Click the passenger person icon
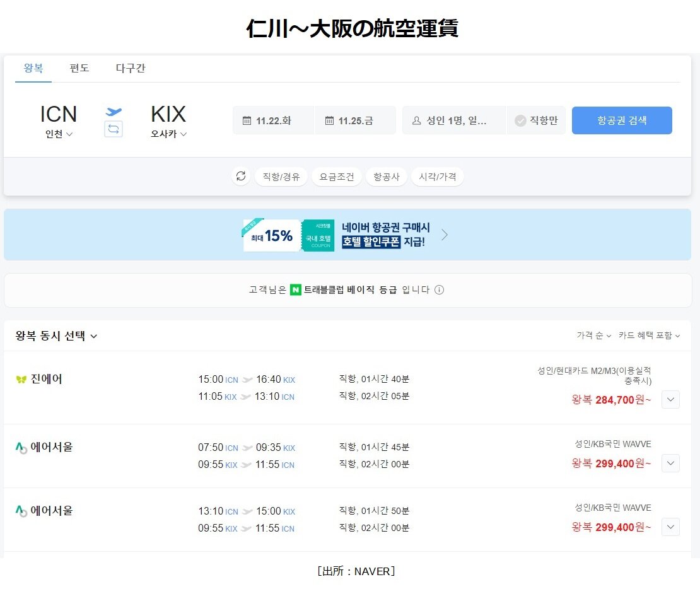700x589 pixels. tap(416, 120)
